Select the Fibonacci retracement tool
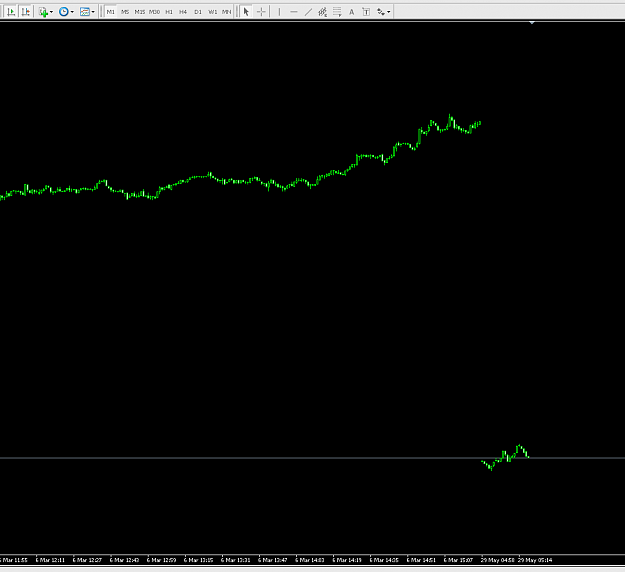The height and width of the screenshot is (572, 625). 337,12
